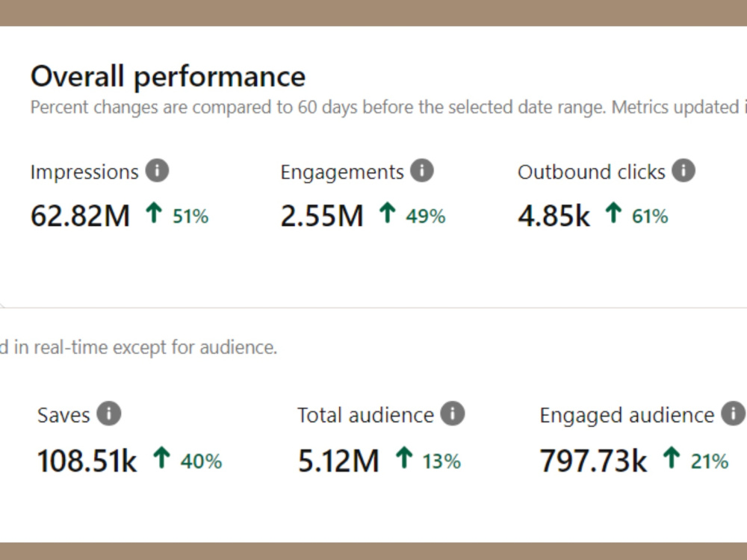This screenshot has width=747, height=560.
Task: Select the 797.73k engaged audience value
Action: pos(594,461)
